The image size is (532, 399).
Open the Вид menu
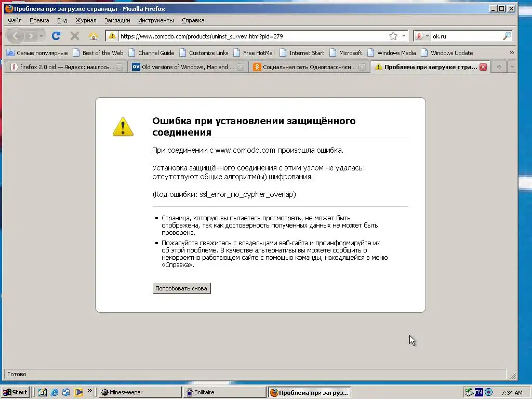tap(62, 20)
